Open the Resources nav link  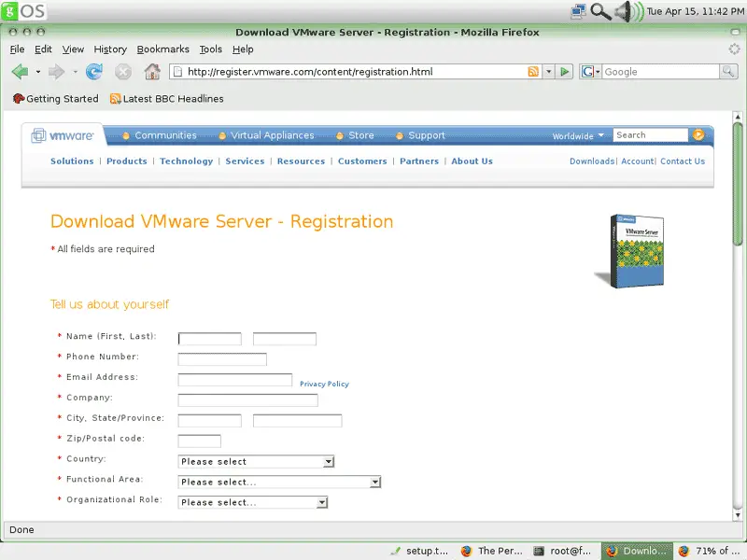coord(301,161)
